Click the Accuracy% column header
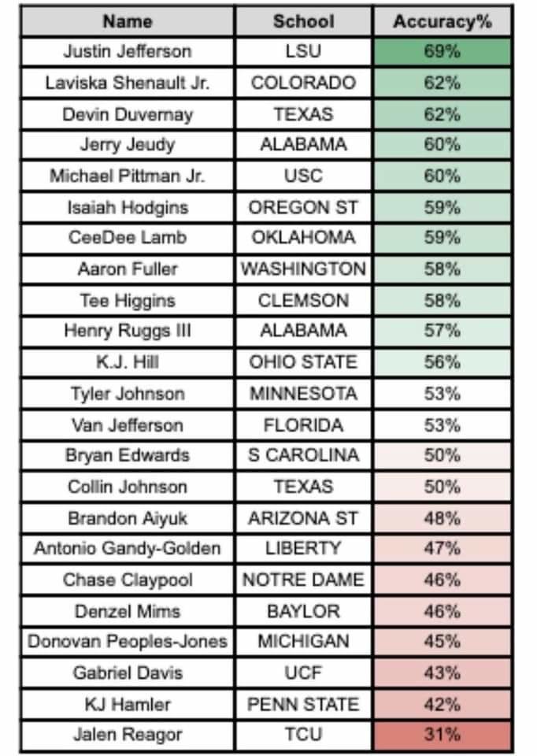This screenshot has width=537, height=756. 442,21
